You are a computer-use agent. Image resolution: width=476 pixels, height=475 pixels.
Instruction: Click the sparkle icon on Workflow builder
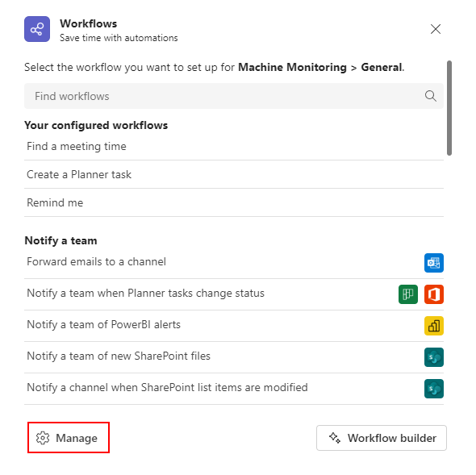(x=335, y=438)
